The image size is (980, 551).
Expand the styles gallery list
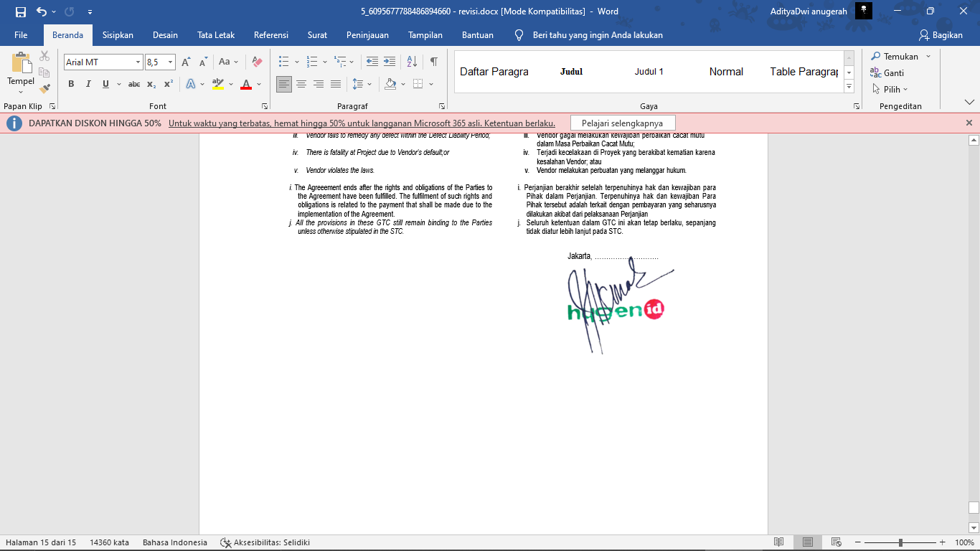coord(849,86)
